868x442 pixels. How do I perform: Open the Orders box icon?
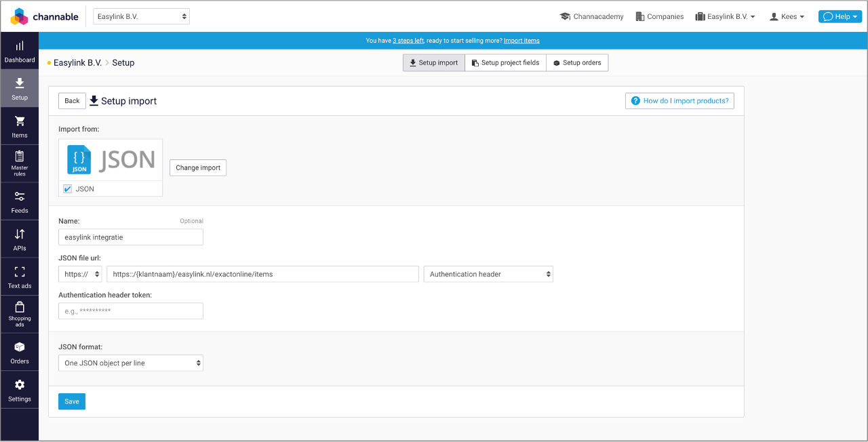pos(20,347)
